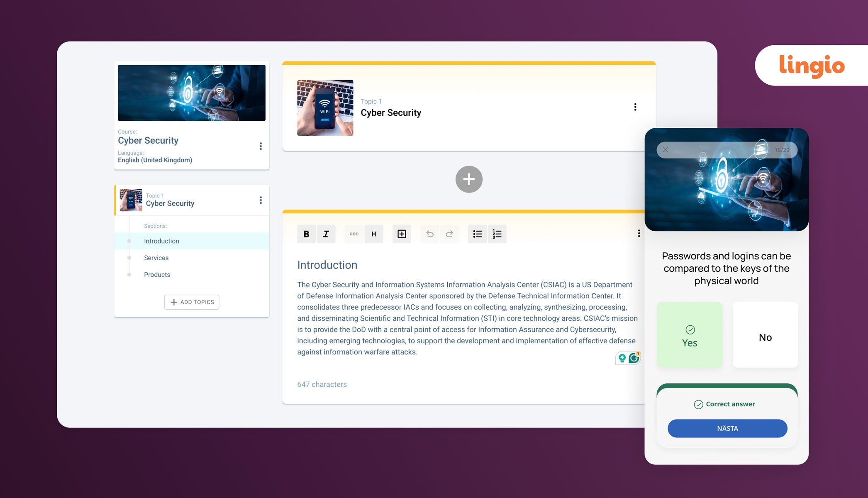Select Yes answer for password question
Viewport: 868px width, 498px height.
coord(690,337)
